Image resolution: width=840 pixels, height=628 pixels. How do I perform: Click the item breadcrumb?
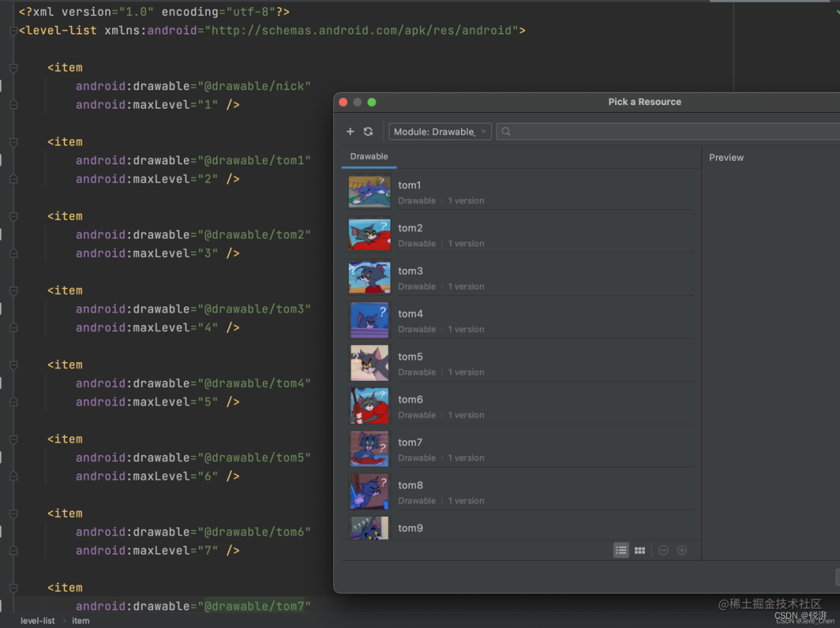coord(81,621)
